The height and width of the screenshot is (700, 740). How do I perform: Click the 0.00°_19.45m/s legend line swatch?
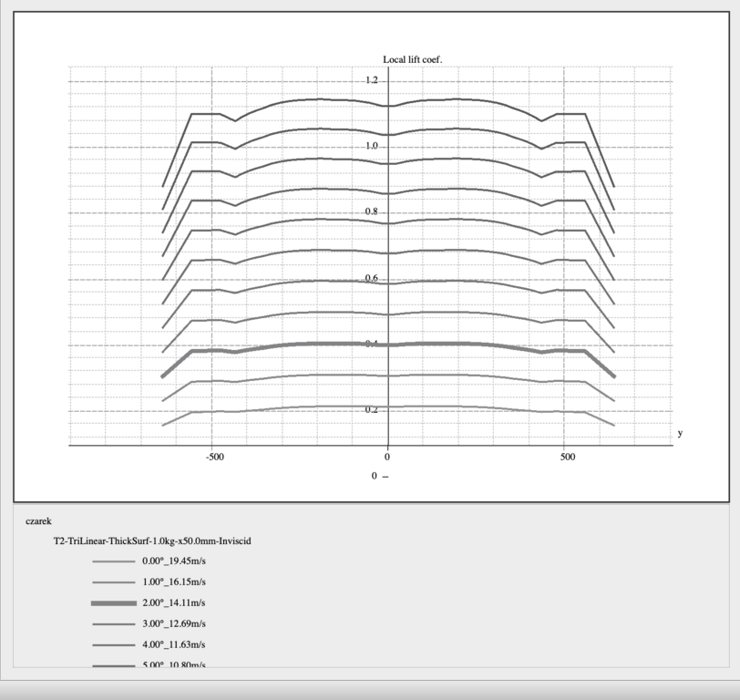(x=113, y=561)
